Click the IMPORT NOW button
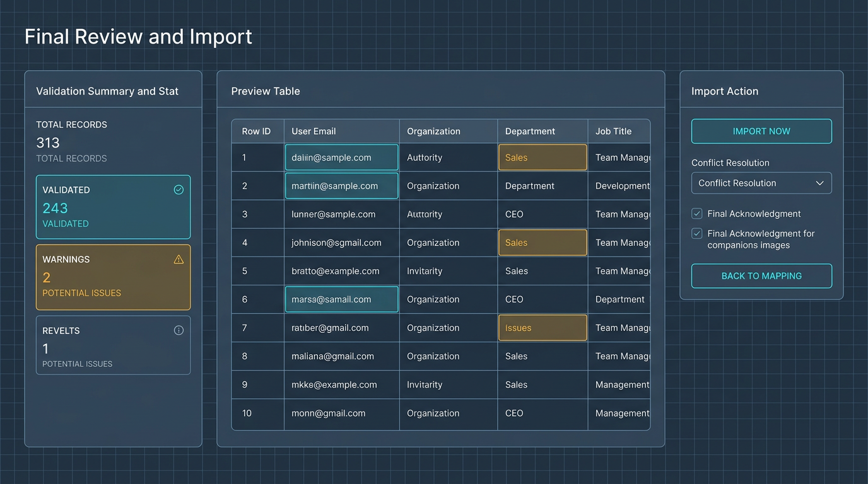This screenshot has width=868, height=484. point(761,131)
